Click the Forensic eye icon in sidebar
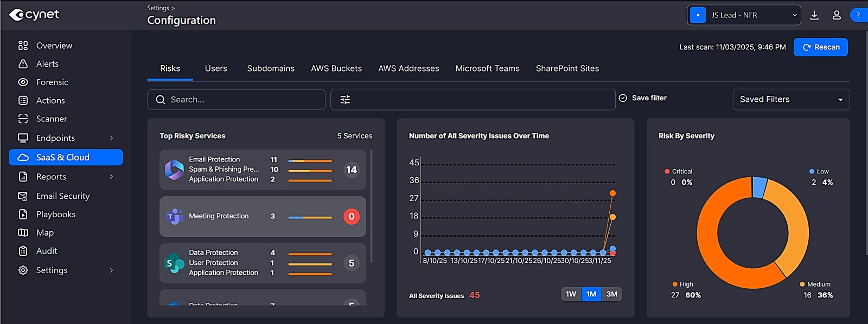 [23, 82]
